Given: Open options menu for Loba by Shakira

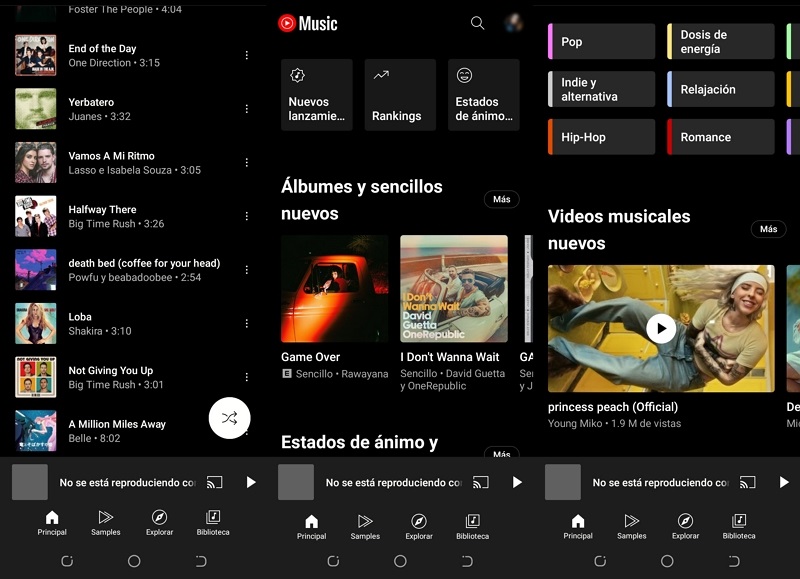Looking at the screenshot, I should [x=245, y=323].
